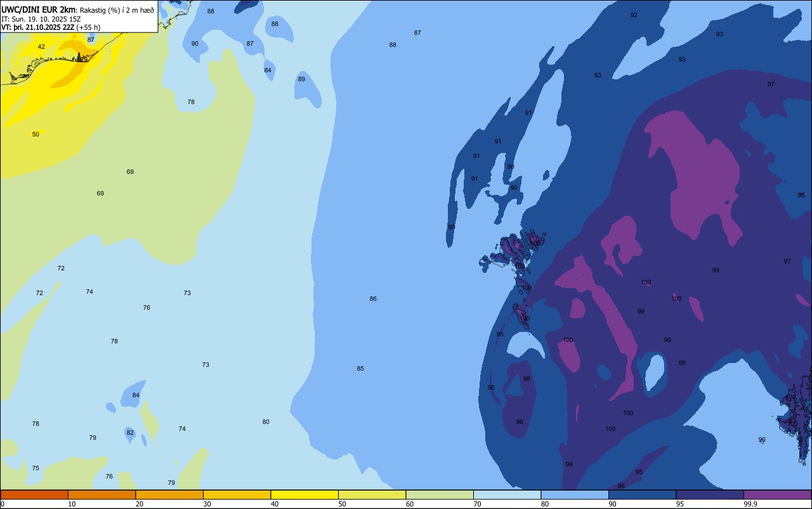Click the humidity value 89 on the map

click(x=301, y=79)
